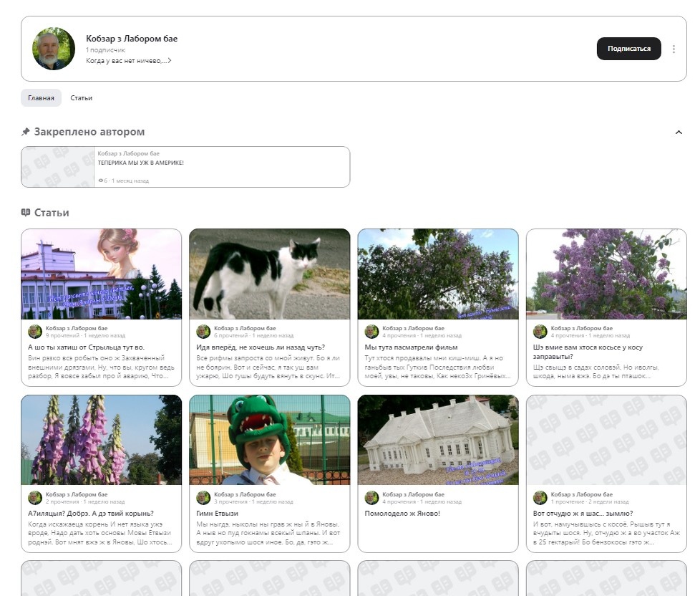This screenshot has height=596, width=700.
Task: Open the white model mansion thumbnail
Action: point(438,440)
